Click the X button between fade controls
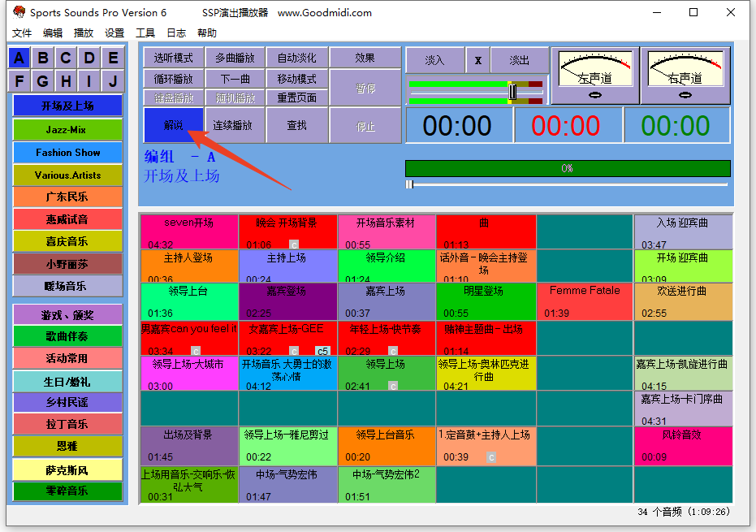 [478, 60]
